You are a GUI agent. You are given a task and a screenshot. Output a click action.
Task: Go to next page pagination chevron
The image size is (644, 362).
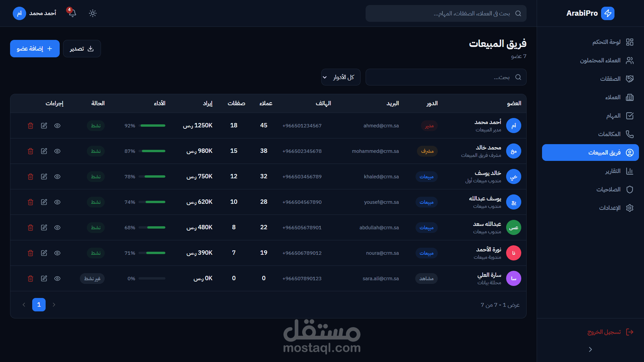pyautogui.click(x=24, y=305)
